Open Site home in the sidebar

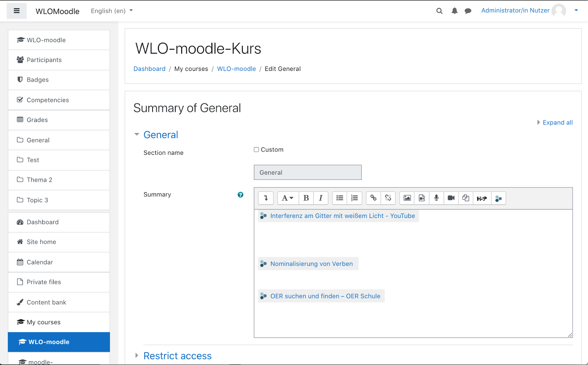[x=59, y=242]
